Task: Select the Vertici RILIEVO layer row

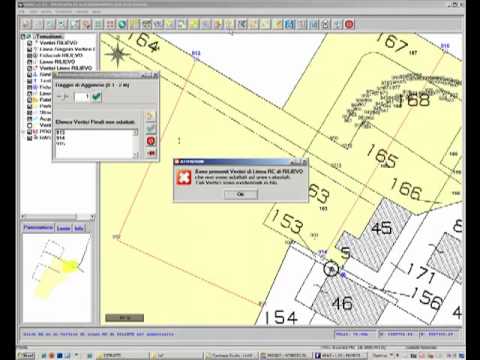Action: pyautogui.click(x=58, y=43)
